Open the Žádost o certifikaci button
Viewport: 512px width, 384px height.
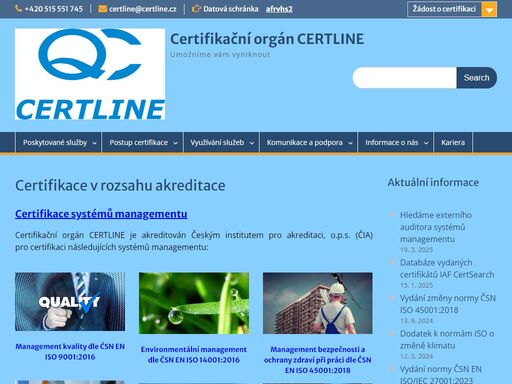tap(444, 9)
